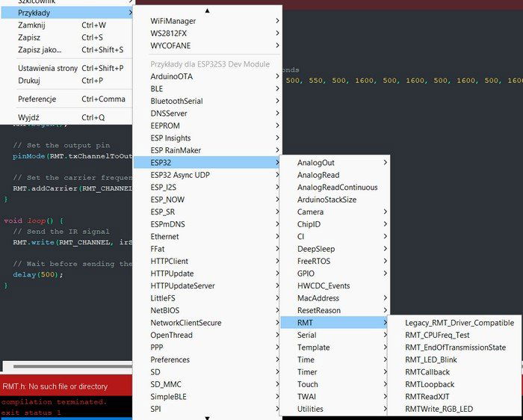Screen dimensions: 523x420
Task: Open Preferences library examples submenu
Action: coord(207,360)
